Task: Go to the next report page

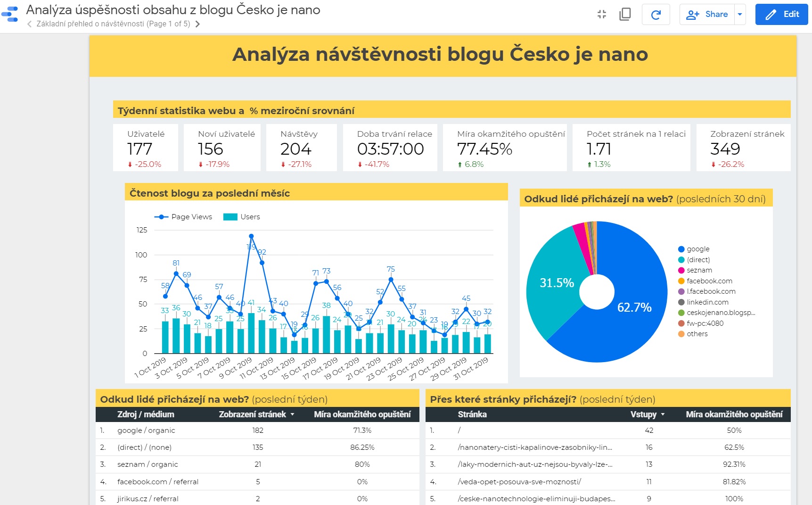Action: coord(197,24)
